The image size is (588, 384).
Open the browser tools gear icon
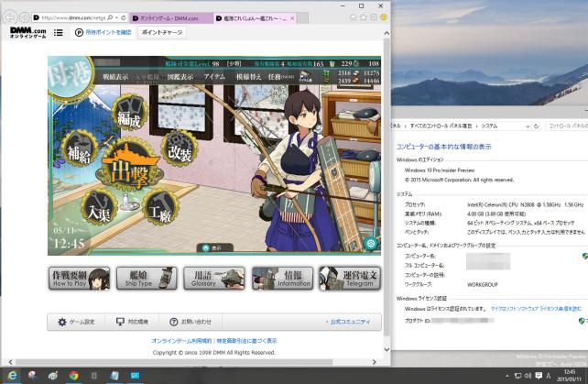tap(374, 17)
